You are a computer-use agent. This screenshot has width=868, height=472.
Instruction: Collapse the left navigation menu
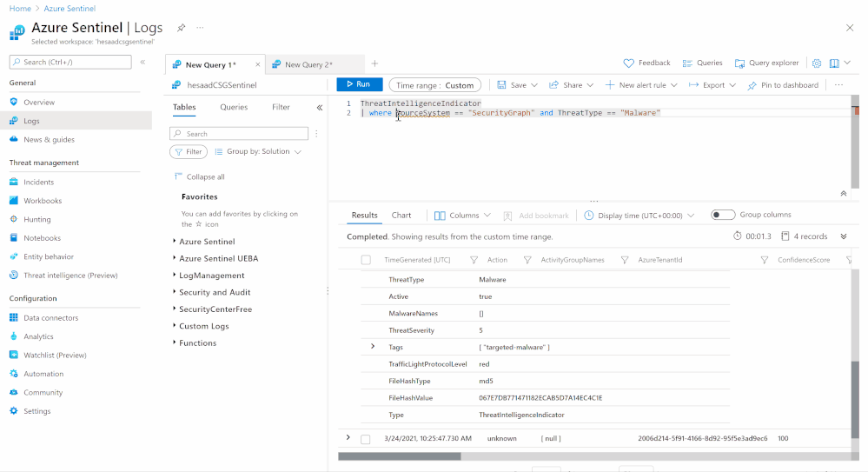[x=142, y=62]
